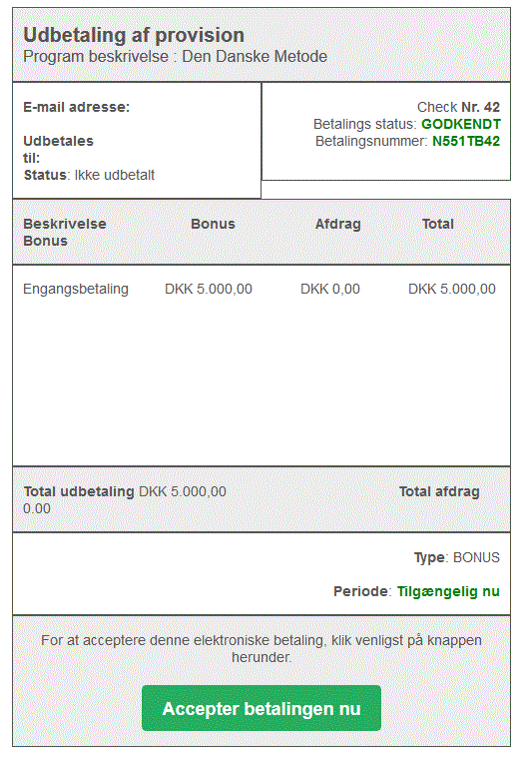Click the Afdrag column header
532x766 pixels.
tap(337, 224)
